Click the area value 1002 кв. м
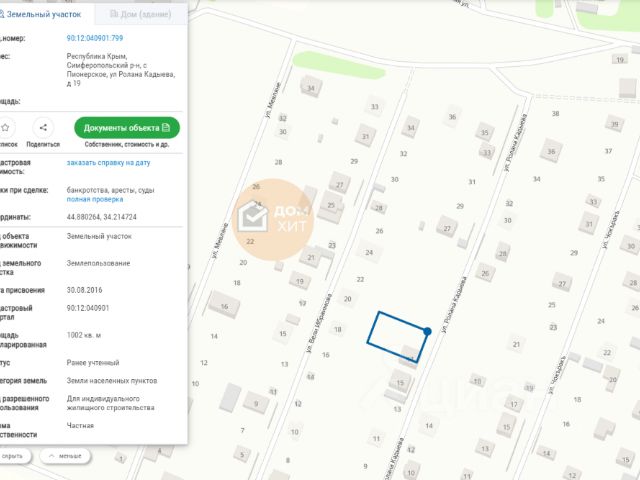 point(84,335)
